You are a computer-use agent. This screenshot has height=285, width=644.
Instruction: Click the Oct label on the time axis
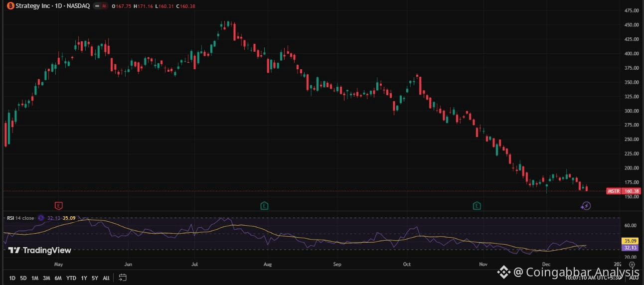click(407, 264)
